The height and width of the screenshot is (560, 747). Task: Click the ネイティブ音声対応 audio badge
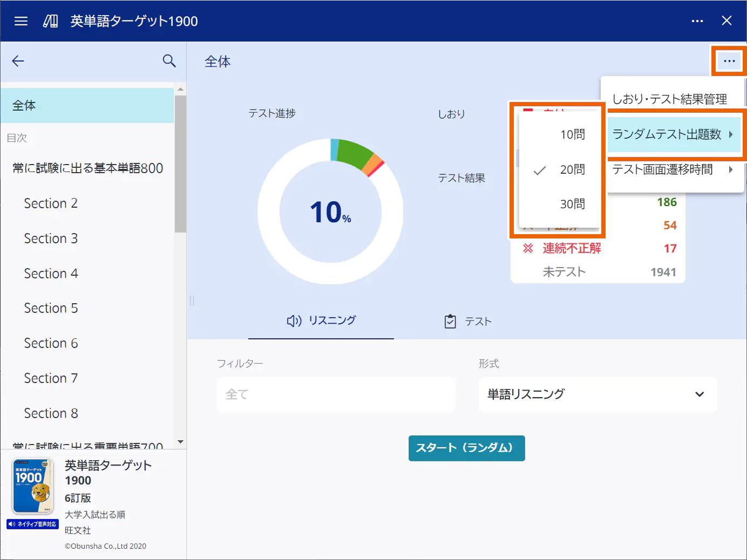(x=32, y=524)
